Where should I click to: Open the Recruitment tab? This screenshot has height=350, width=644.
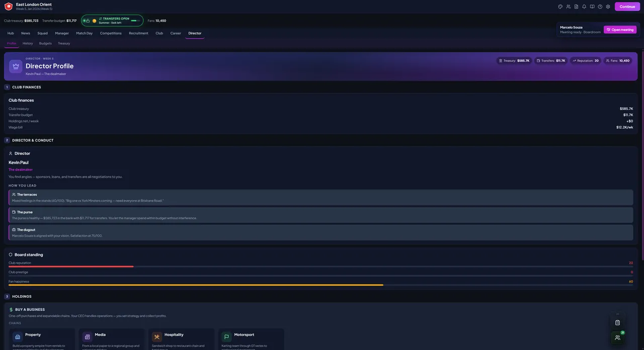[138, 33]
